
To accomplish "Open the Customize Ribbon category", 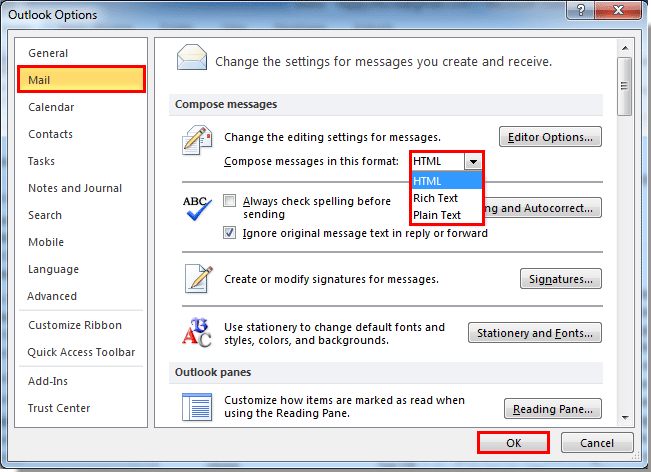I will (x=81, y=325).
